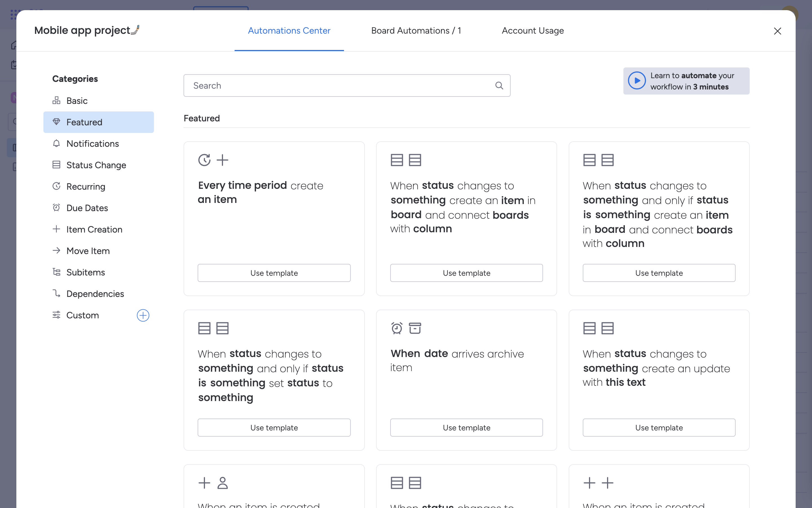Screen dimensions: 812x508
Task: Click 'Every time period' text in first card
Action: coord(242,185)
